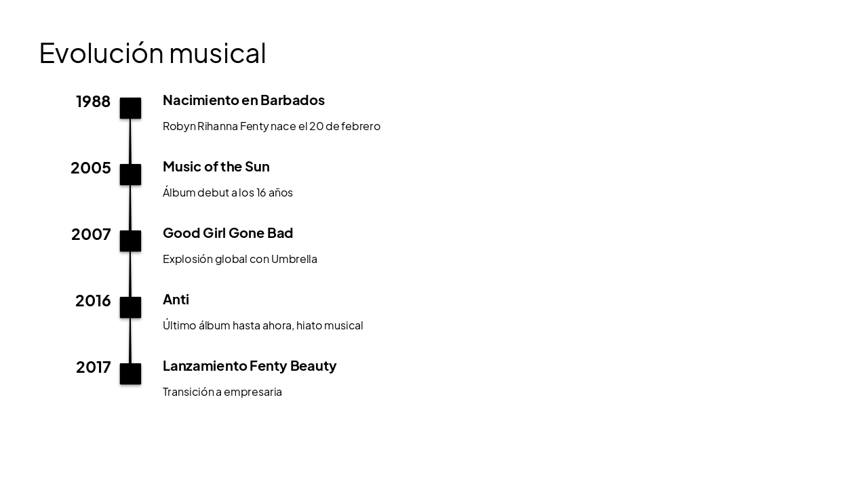This screenshot has width=868, height=488.
Task: Click the "Music of the Sun" heading
Action: pos(216,167)
